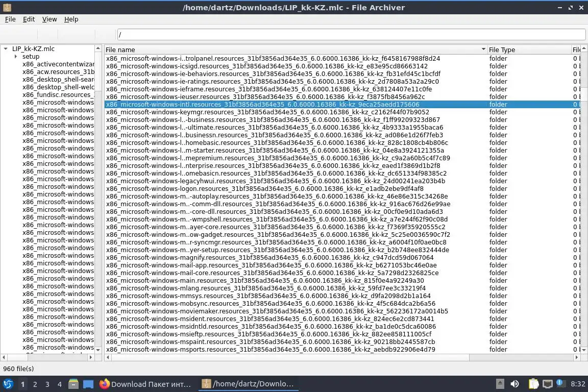Click the blue show-desktop icon in taskbar
The height and width of the screenshot is (392, 588).
pyautogui.click(x=88, y=384)
